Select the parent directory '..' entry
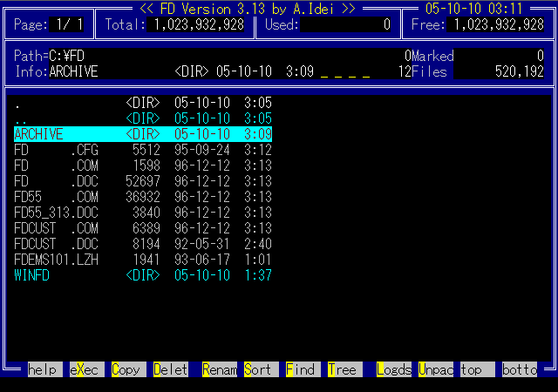558x392 pixels. (143, 118)
